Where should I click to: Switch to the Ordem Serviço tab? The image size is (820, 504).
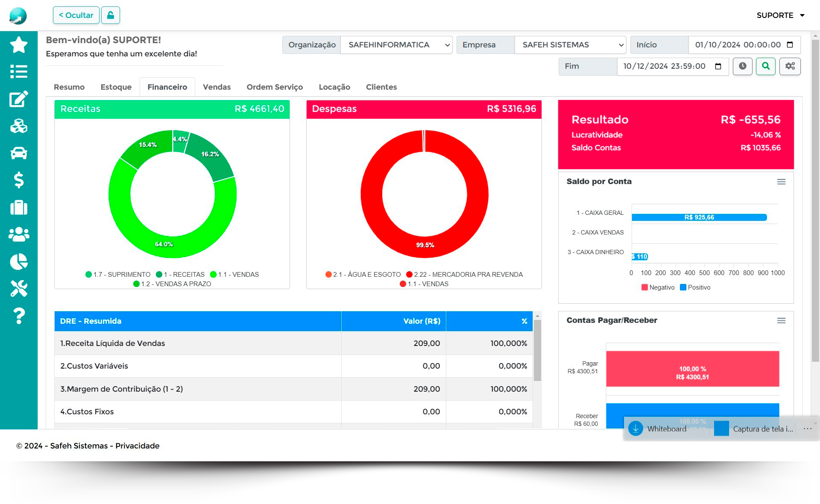[275, 87]
